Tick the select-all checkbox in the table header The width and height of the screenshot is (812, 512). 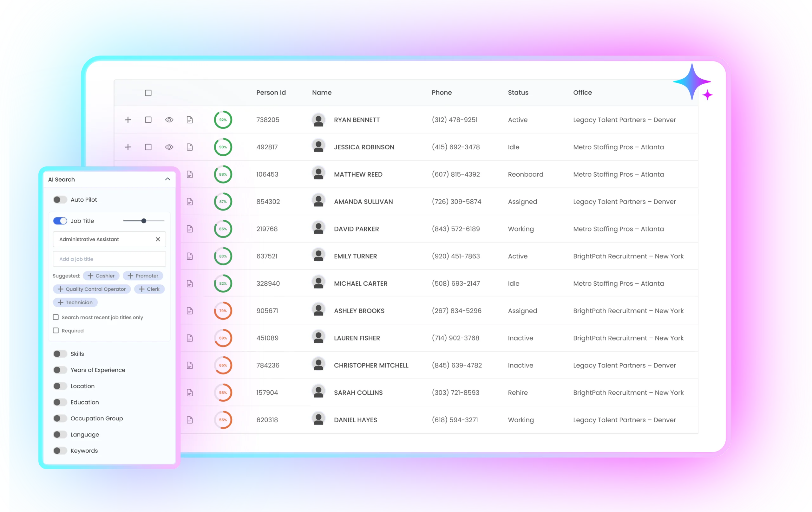(148, 93)
